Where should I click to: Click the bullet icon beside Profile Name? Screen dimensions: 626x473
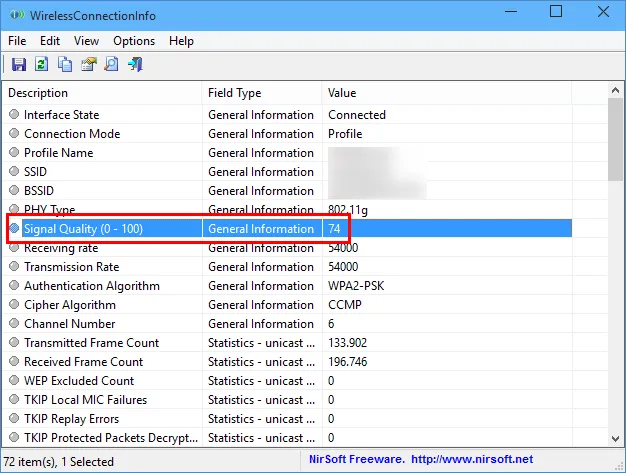pyautogui.click(x=14, y=152)
